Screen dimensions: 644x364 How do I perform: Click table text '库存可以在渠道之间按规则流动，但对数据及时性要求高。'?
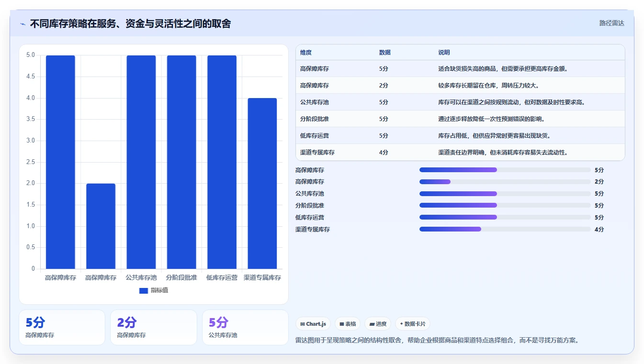(512, 102)
